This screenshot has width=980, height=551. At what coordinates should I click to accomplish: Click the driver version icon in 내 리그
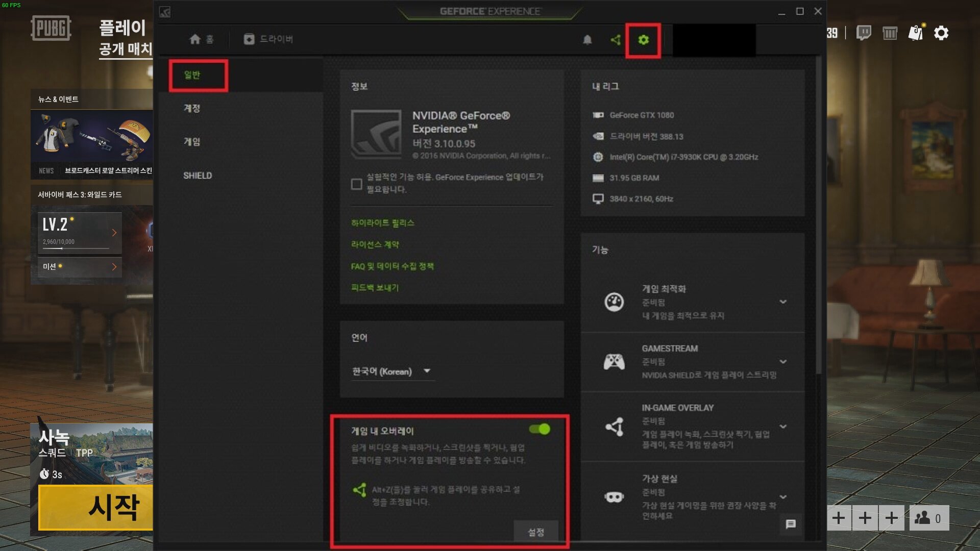pos(598,136)
